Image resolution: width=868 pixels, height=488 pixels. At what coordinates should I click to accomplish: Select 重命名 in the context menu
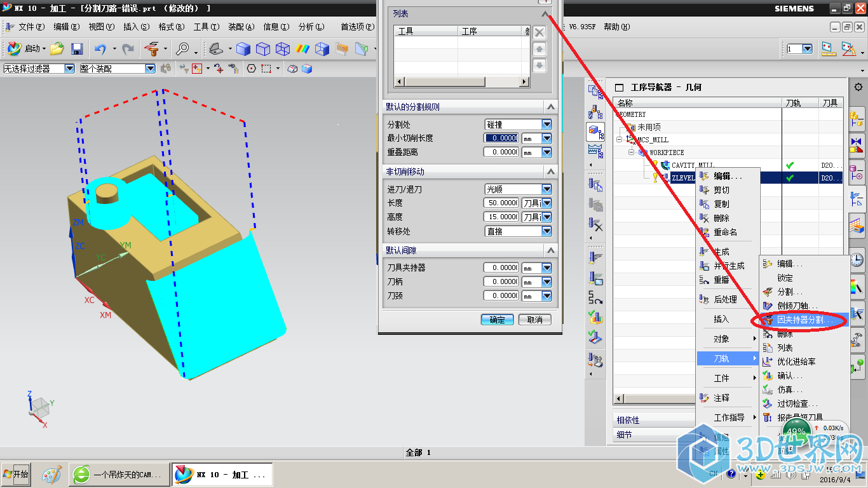pos(725,232)
